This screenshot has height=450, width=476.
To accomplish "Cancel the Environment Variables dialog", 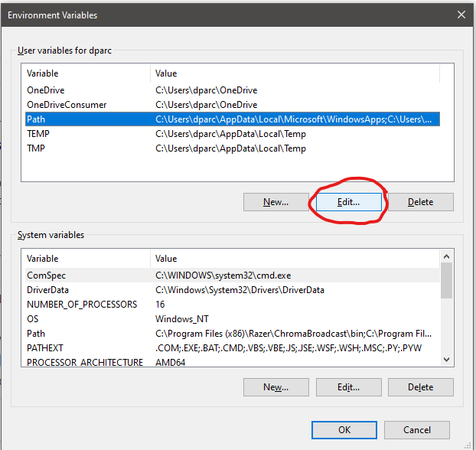I will click(x=417, y=429).
